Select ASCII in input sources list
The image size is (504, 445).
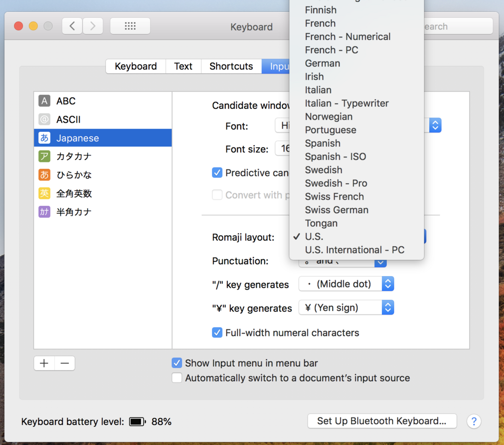click(103, 119)
